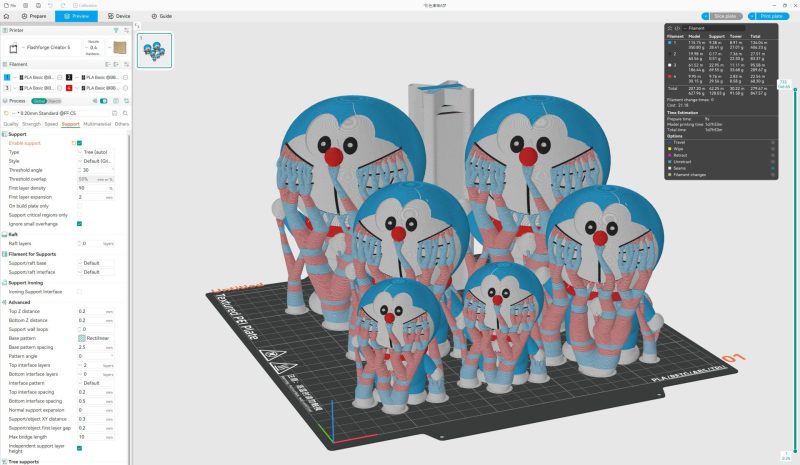Screen dimensions: 800x465
Task: Click the black filament 2 color swatch
Action: coord(68,77)
